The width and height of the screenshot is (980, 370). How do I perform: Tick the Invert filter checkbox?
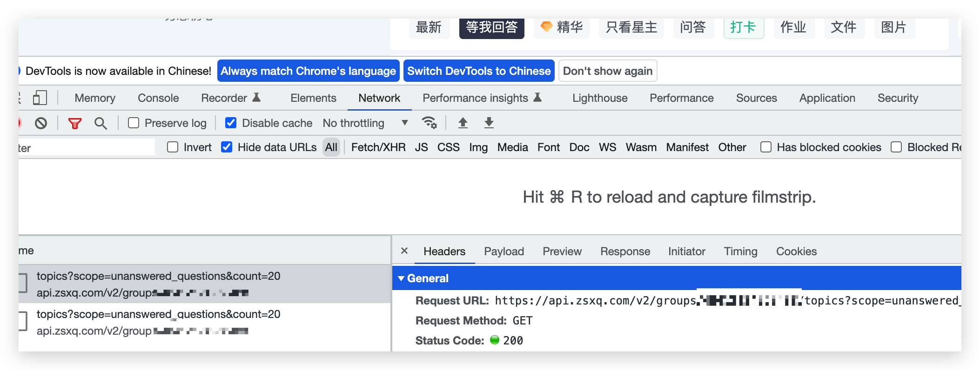click(x=173, y=147)
